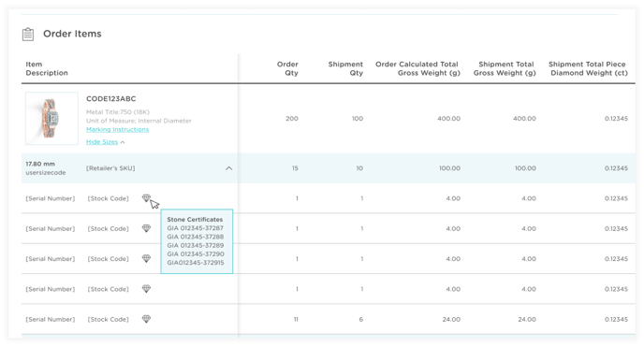Image resolution: width=644 pixels, height=347 pixels.
Task: Select certificate GIA012345-372915
Action: (196, 263)
